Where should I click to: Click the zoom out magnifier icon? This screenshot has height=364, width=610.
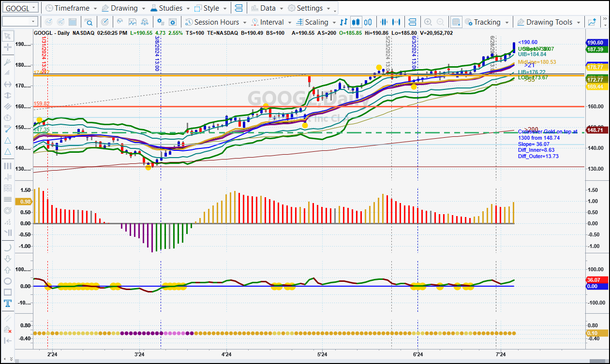click(x=440, y=22)
